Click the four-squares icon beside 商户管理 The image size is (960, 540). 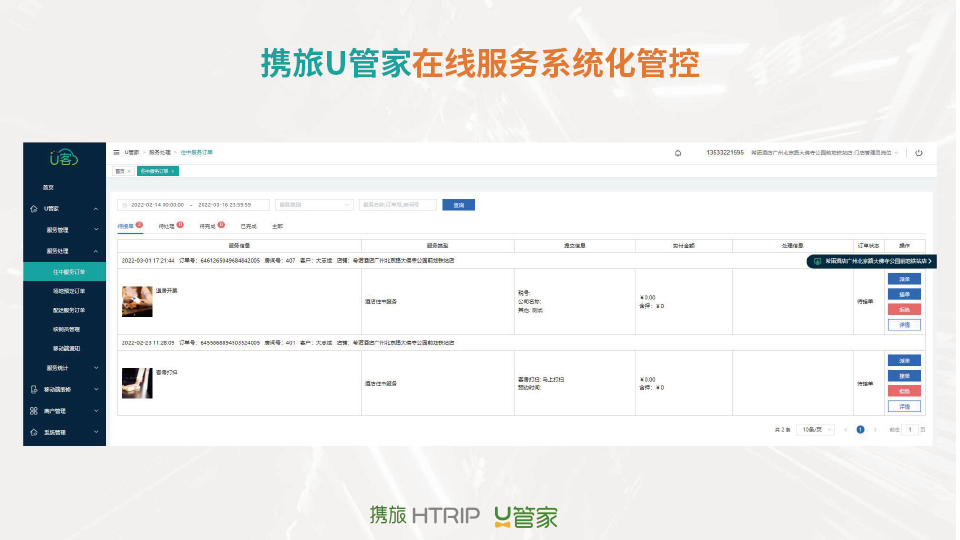coord(34,411)
